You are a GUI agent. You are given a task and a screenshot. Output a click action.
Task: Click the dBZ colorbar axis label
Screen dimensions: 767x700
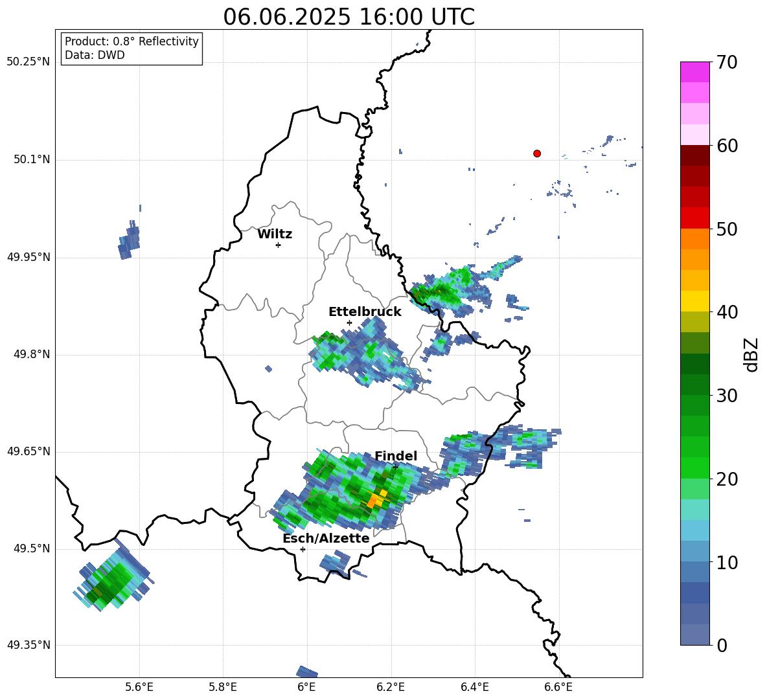[x=752, y=354]
